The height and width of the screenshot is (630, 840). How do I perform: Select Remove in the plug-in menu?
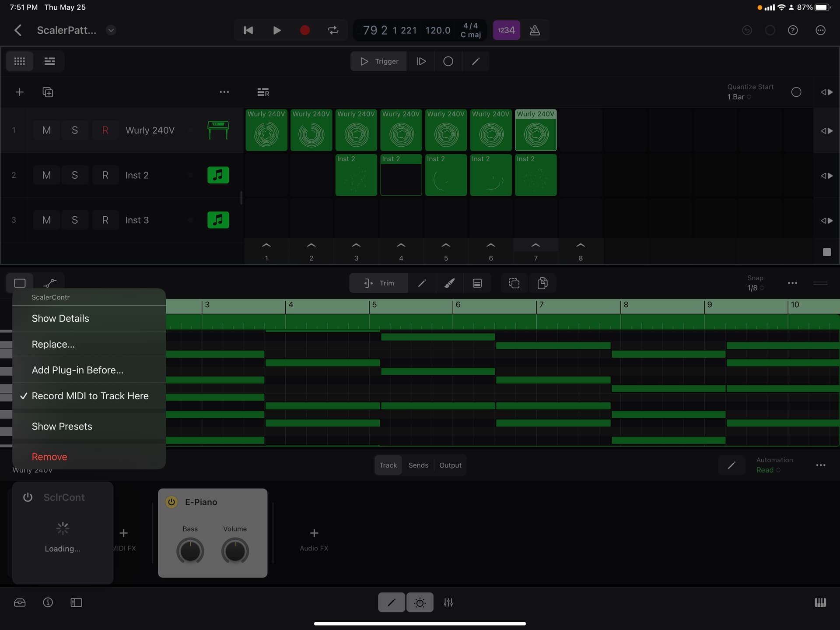coord(49,457)
